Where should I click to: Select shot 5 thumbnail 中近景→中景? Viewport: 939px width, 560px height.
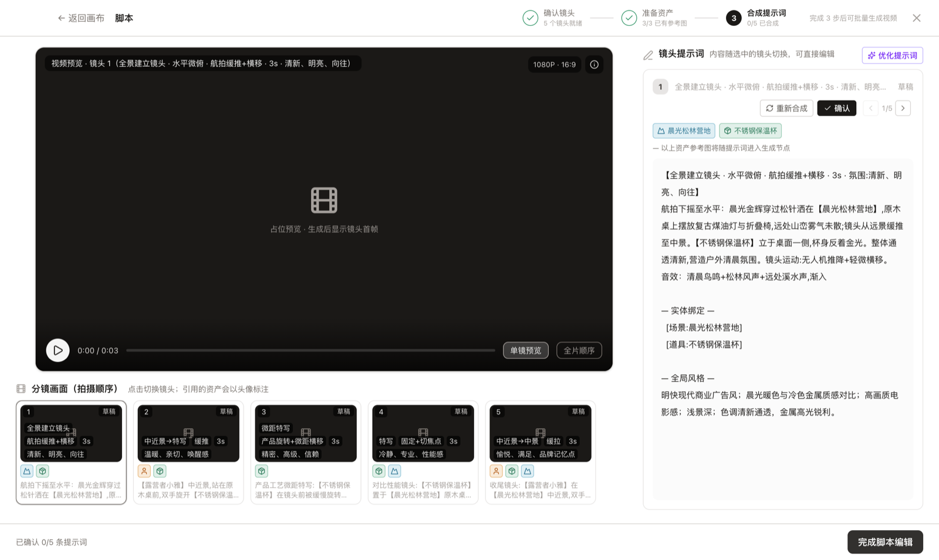coord(541,433)
